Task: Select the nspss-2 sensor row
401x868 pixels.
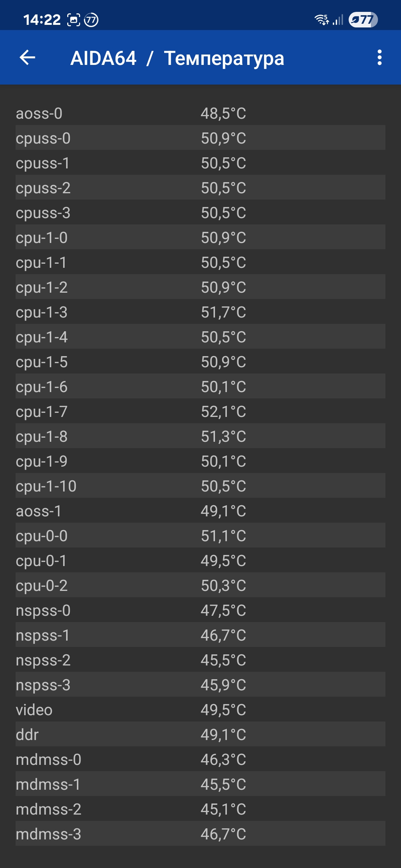Action: point(200,660)
